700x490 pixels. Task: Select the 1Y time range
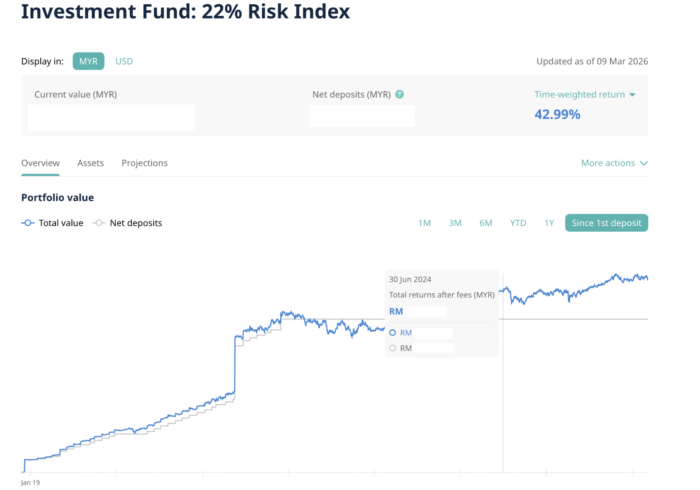pyautogui.click(x=549, y=223)
